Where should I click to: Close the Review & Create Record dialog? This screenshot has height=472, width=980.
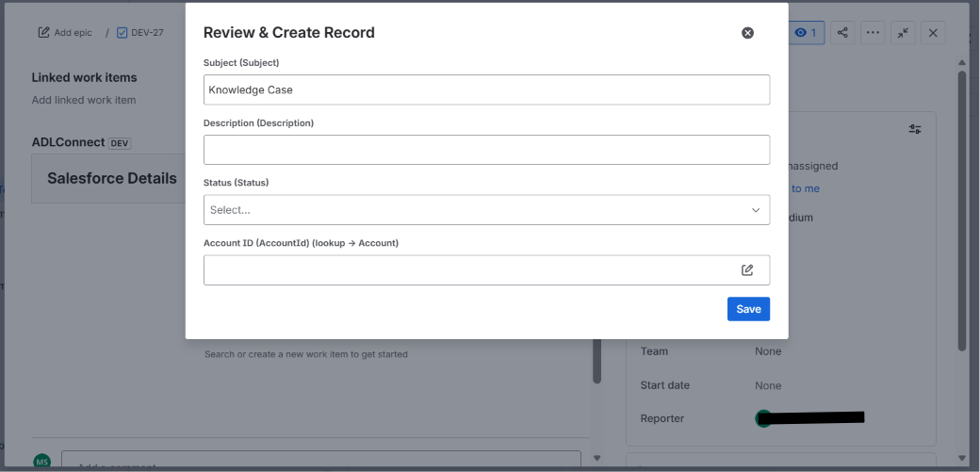coord(747,33)
